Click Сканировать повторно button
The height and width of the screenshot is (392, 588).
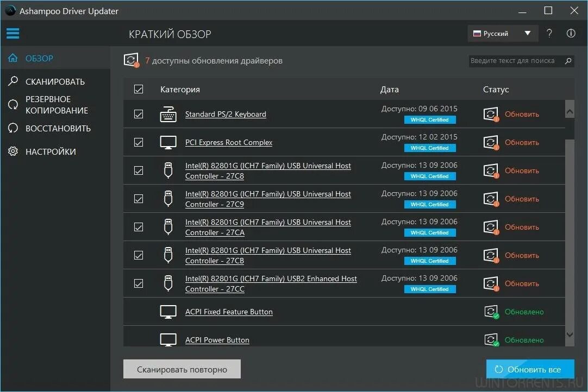tap(182, 369)
